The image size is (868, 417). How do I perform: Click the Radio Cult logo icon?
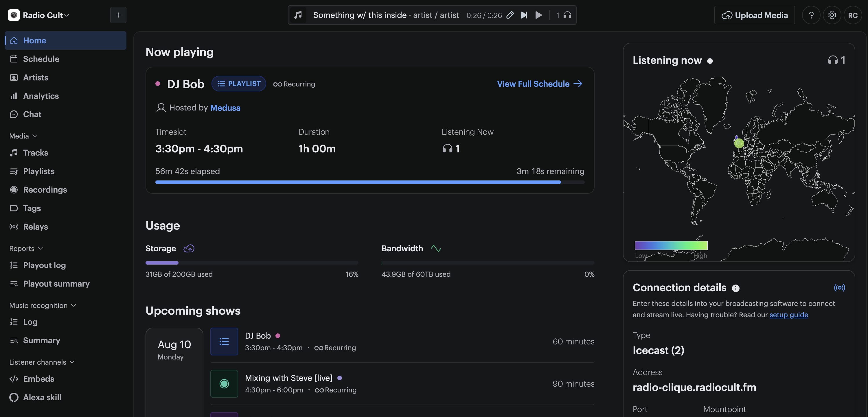point(14,15)
